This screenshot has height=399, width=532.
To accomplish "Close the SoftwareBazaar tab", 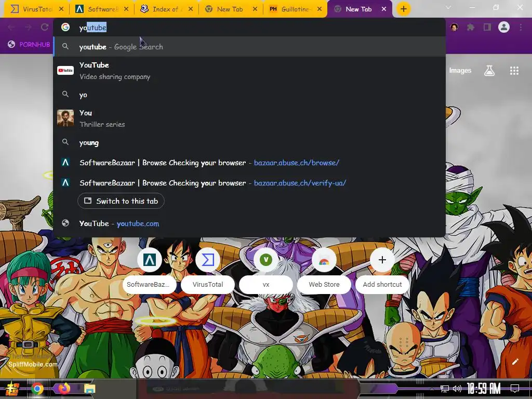I will coord(126,9).
